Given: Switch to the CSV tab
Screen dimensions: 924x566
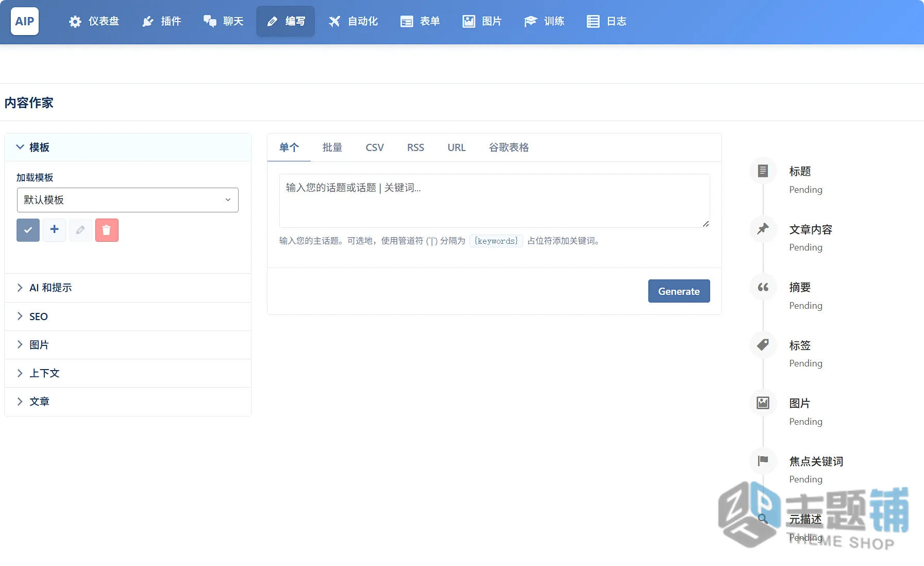Looking at the screenshot, I should click(x=375, y=147).
